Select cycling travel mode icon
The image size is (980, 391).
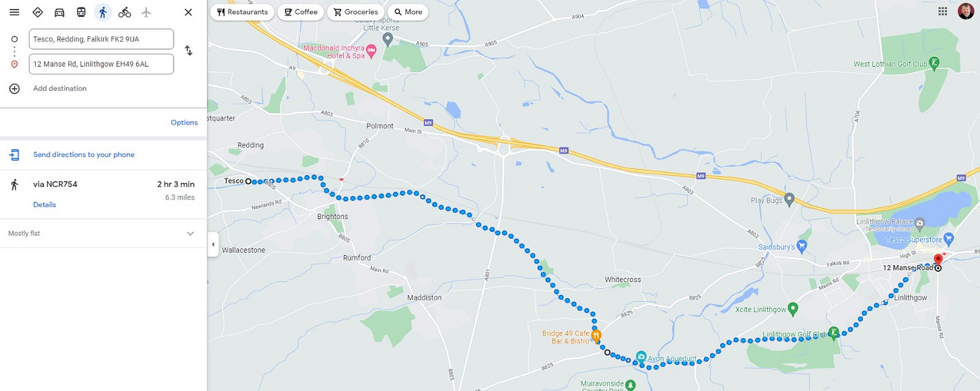pos(125,12)
